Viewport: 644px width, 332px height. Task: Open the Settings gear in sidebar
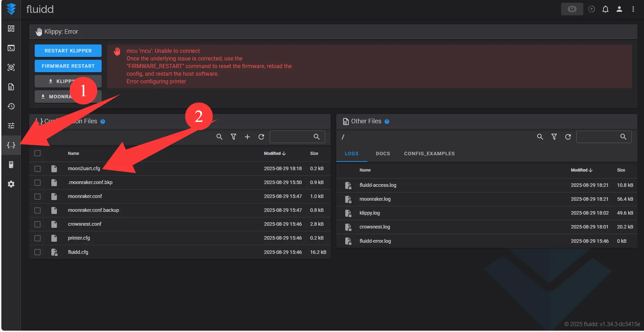pyautogui.click(x=11, y=184)
